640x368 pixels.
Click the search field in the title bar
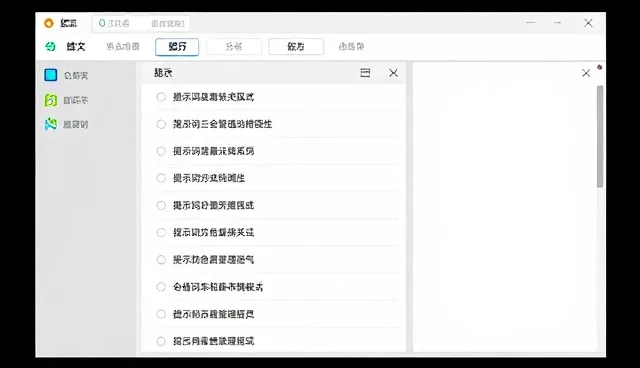coord(141,23)
